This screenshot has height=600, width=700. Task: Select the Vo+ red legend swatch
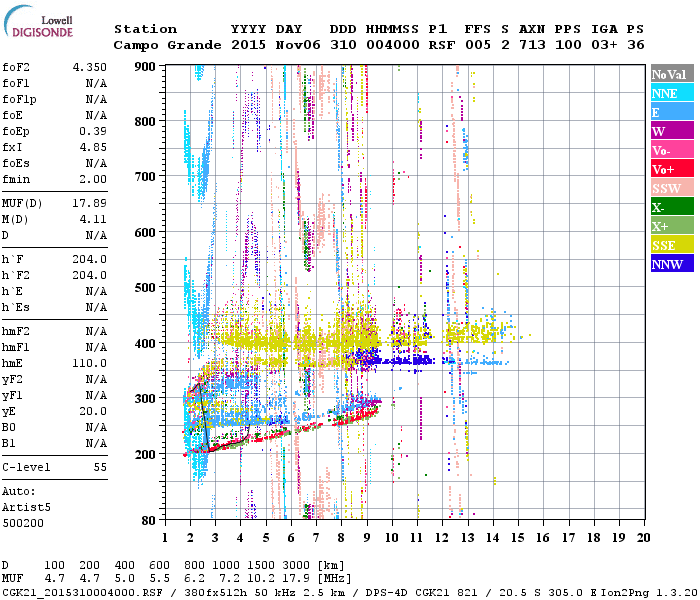(672, 169)
